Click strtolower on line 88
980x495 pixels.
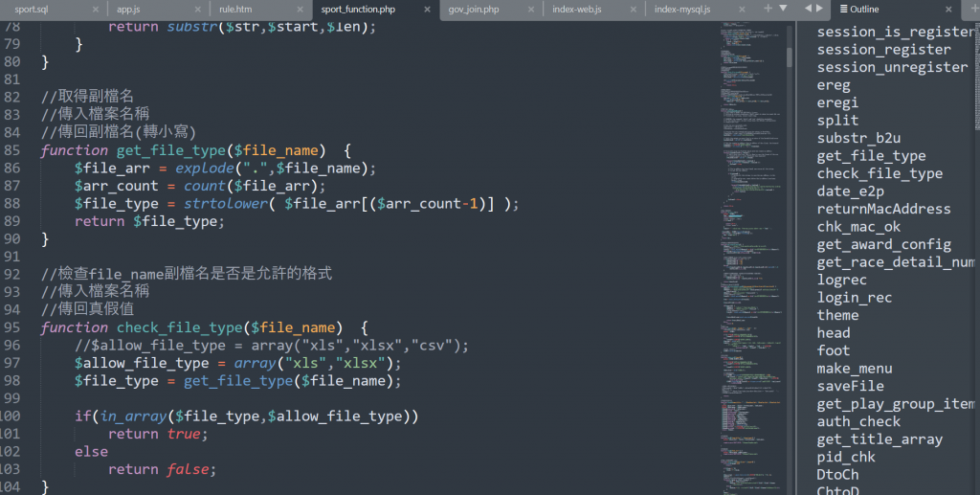pos(226,204)
